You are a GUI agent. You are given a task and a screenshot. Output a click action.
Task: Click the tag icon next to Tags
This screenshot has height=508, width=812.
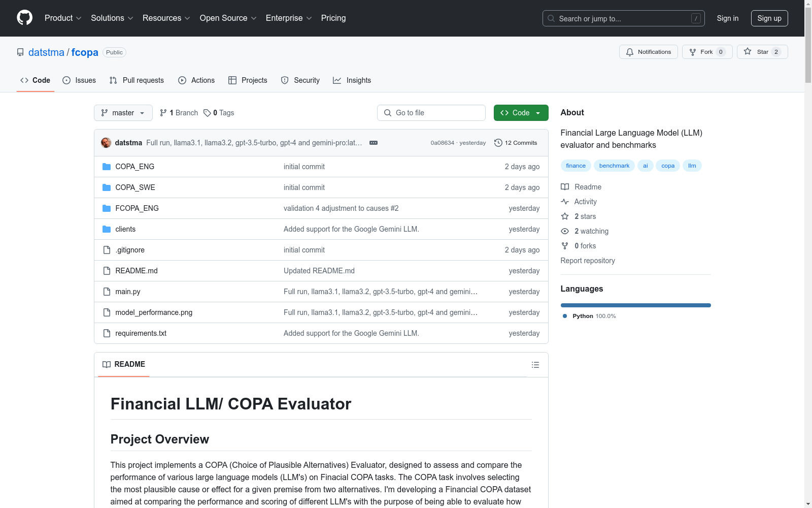(x=207, y=113)
